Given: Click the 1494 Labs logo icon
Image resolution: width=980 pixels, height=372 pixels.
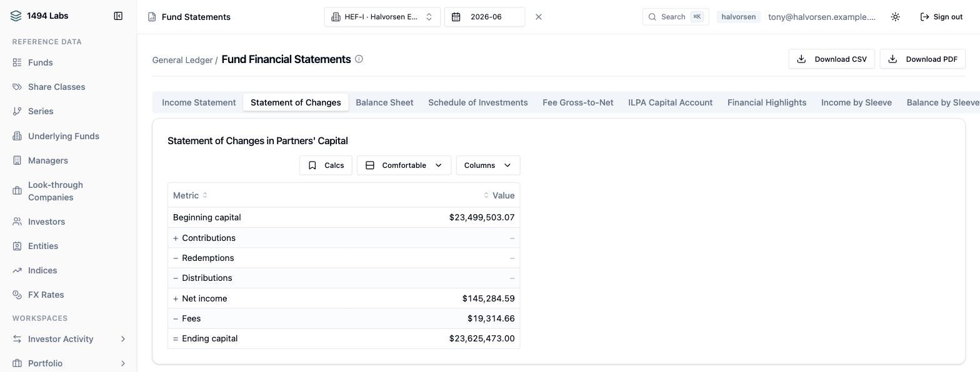Looking at the screenshot, I should (x=16, y=16).
